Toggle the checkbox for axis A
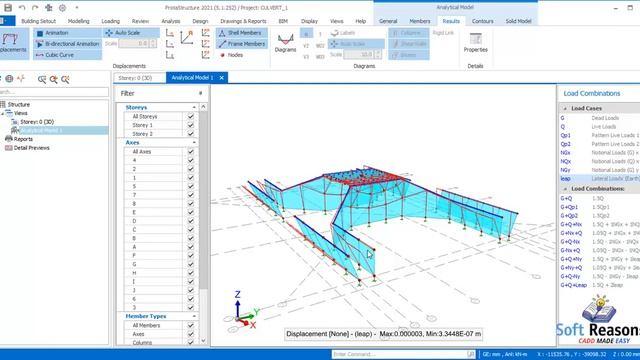The height and width of the screenshot is (360, 640). (191, 247)
